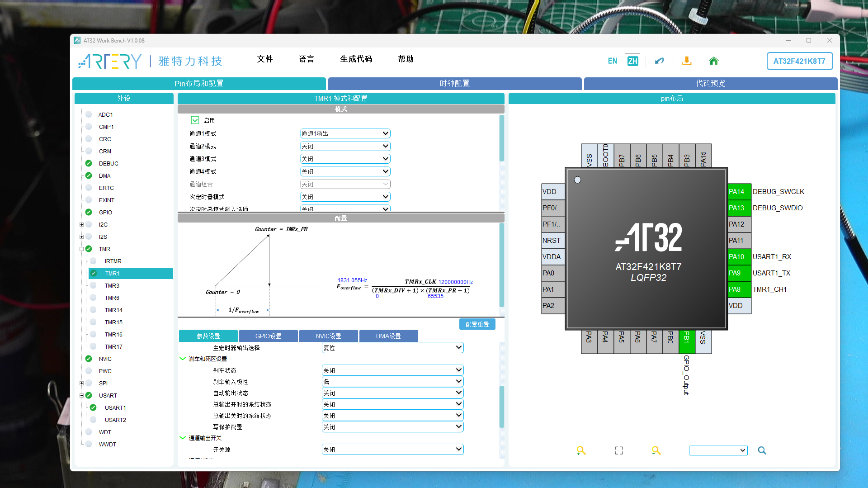Expand the I2C tree node
The image size is (868, 488).
(x=81, y=225)
